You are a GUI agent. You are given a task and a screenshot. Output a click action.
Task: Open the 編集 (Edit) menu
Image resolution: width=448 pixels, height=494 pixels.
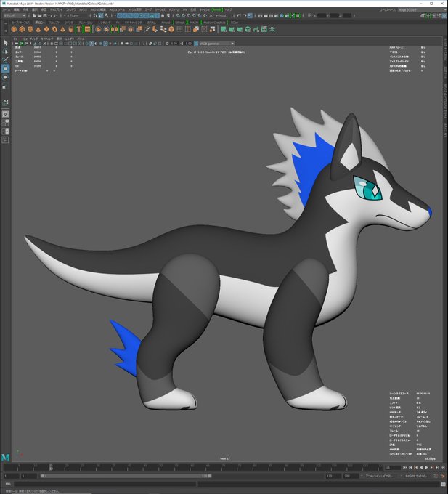[16, 9]
